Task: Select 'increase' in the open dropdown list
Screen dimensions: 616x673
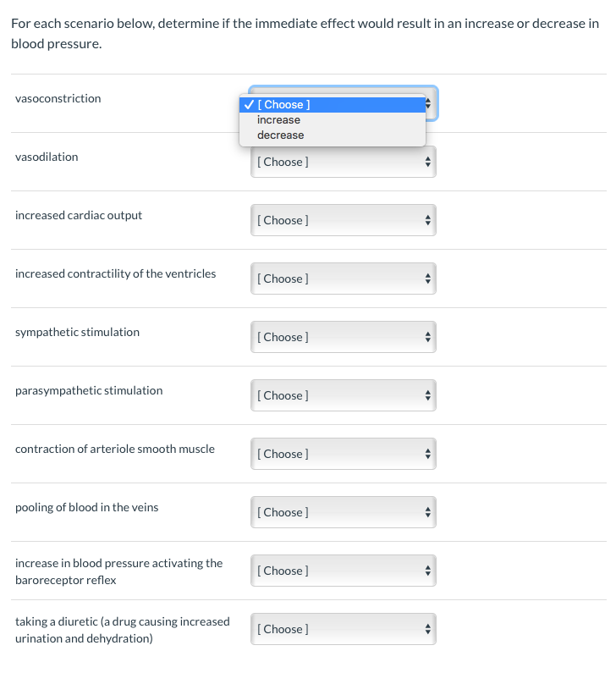Action: coord(278,120)
